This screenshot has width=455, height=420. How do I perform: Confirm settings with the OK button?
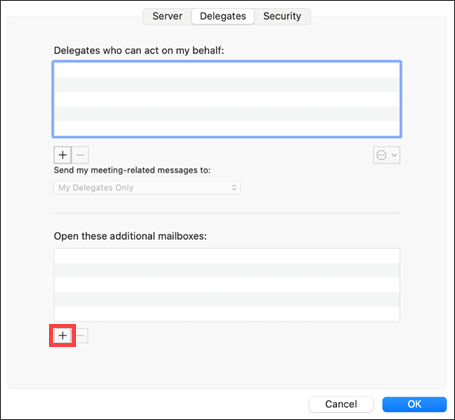coord(414,404)
